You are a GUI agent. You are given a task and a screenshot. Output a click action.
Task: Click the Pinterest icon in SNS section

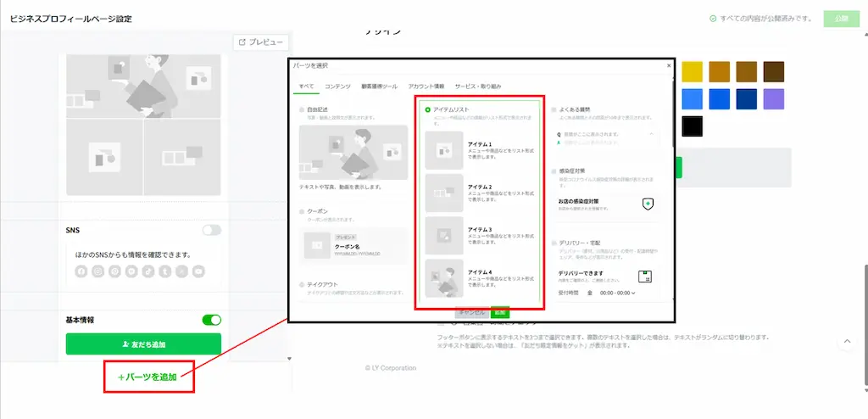tap(115, 271)
